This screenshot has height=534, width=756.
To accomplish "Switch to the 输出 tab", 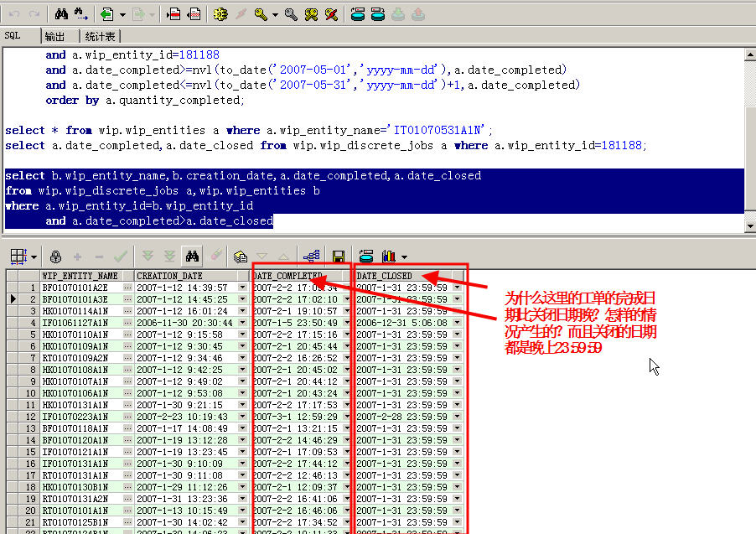I will pyautogui.click(x=54, y=36).
